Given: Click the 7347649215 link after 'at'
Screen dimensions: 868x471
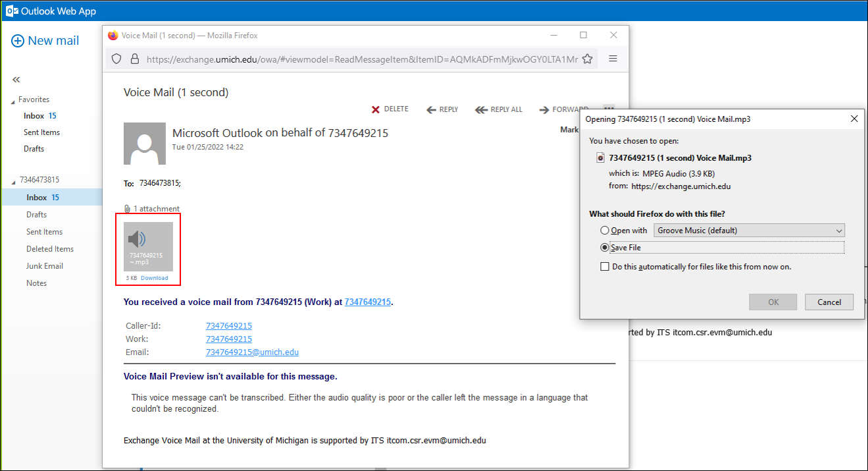Looking at the screenshot, I should pos(368,302).
